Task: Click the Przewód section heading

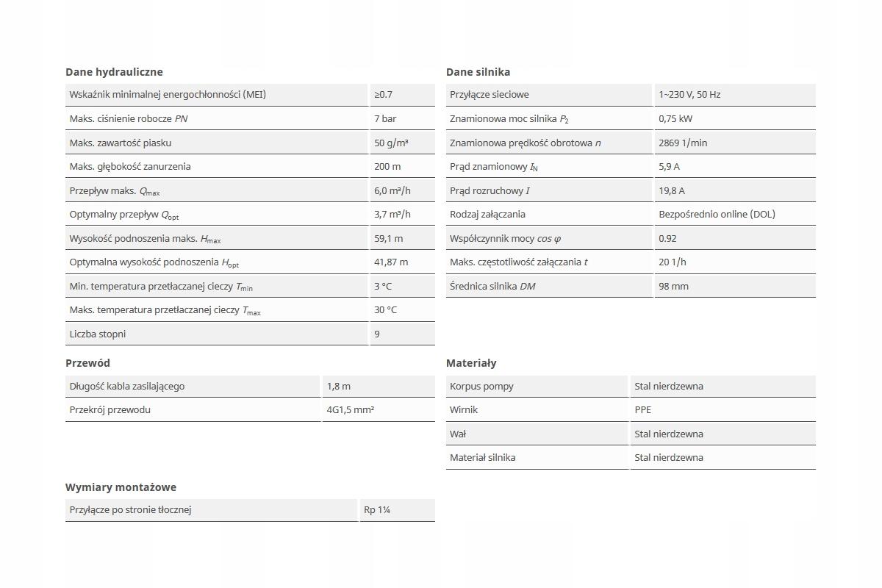Action: click(x=87, y=363)
